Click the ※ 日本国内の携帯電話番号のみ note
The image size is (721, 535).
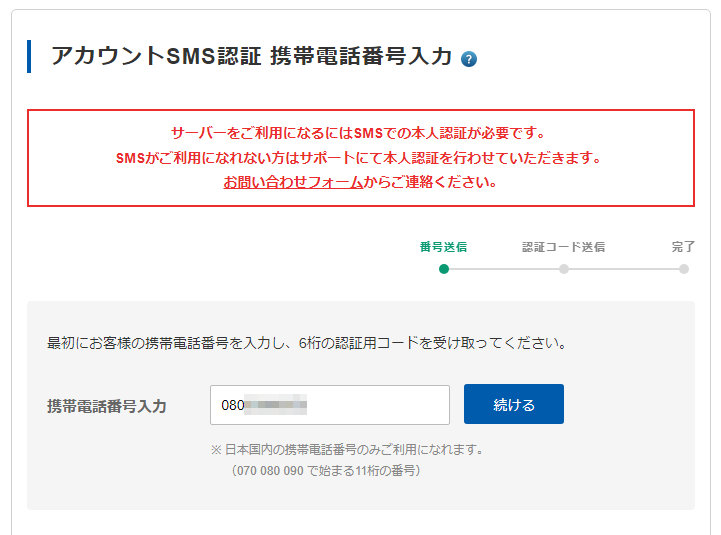pyautogui.click(x=347, y=450)
